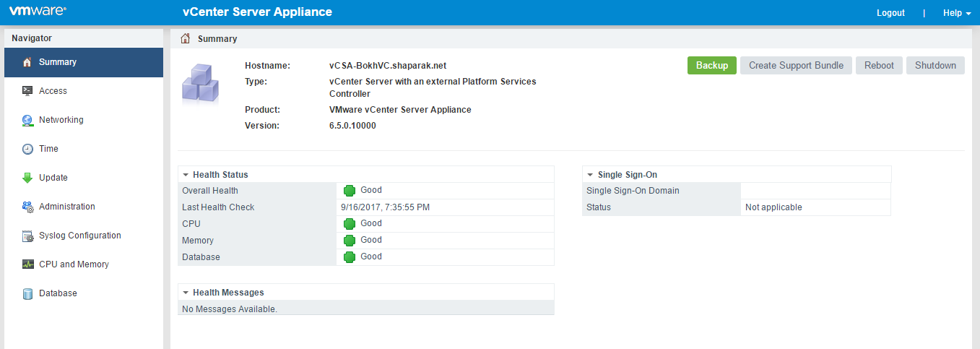Click the CPU and Memory chart icon
The image size is (980, 349).
click(x=27, y=264)
